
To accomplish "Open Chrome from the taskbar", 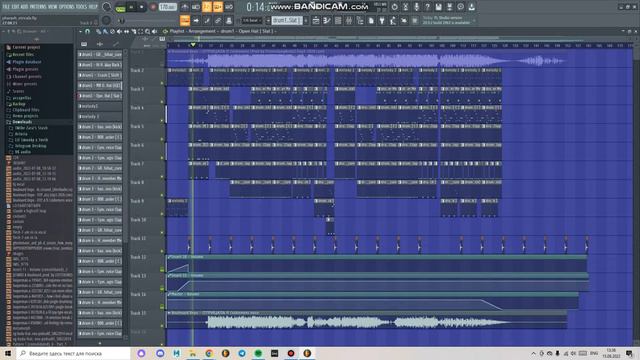I will pyautogui.click(x=209, y=353).
